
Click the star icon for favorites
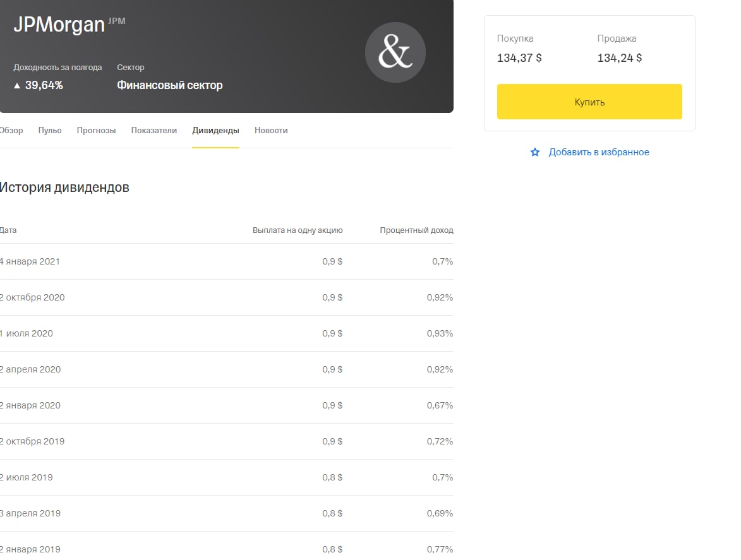click(535, 152)
